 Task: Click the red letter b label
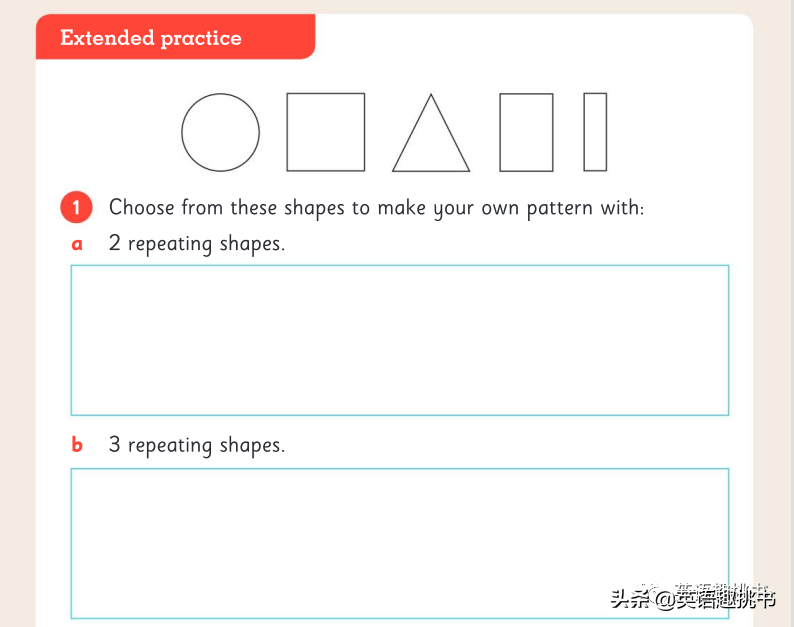(x=77, y=445)
